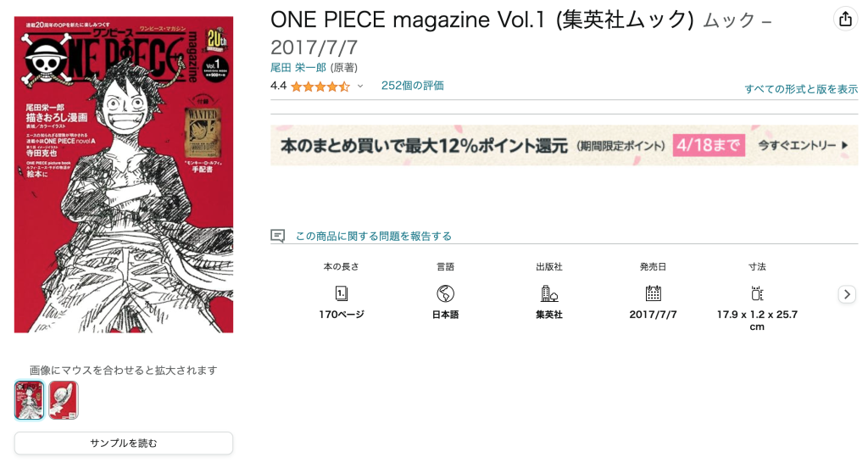Show more product details with right arrow

pos(847,294)
